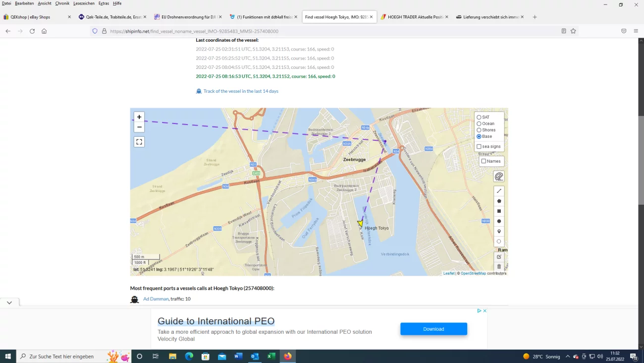Reload the current page
This screenshot has width=644, height=363.
click(x=32, y=31)
